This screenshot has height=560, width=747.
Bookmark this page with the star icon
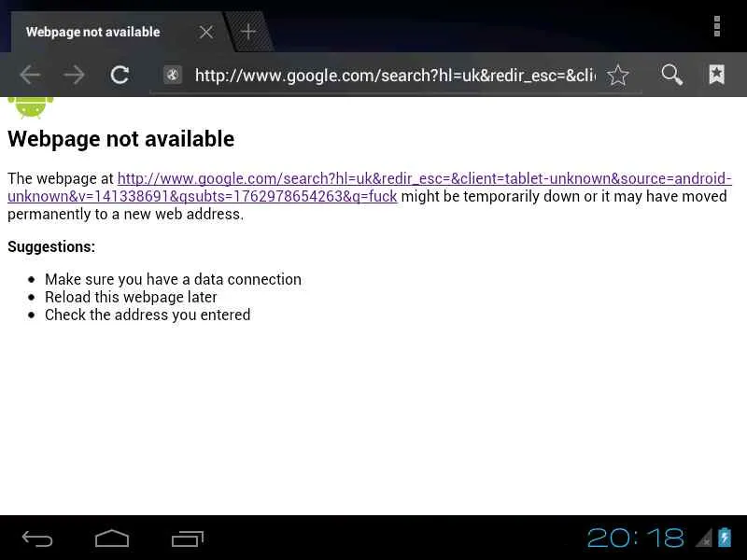click(x=618, y=75)
